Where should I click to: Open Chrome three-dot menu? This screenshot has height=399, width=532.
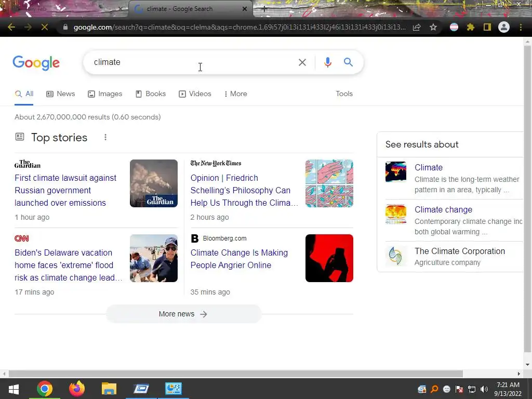[521, 27]
